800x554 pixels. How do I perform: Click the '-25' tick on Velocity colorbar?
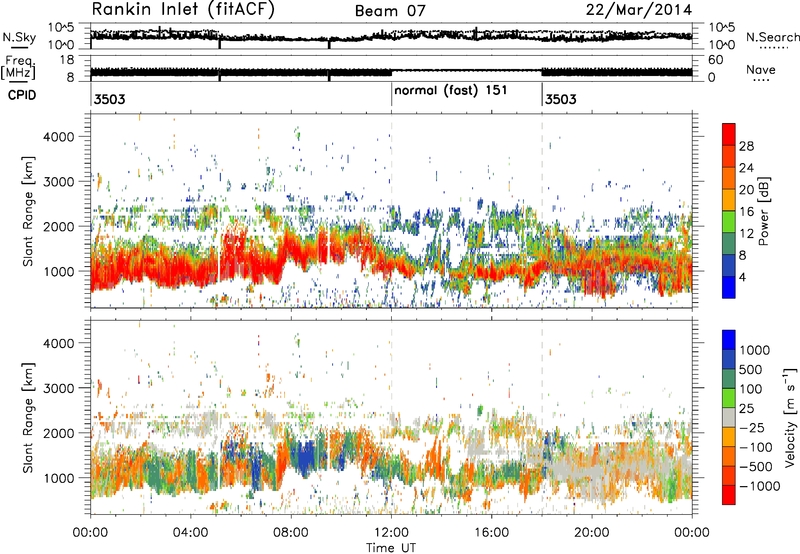click(x=754, y=428)
